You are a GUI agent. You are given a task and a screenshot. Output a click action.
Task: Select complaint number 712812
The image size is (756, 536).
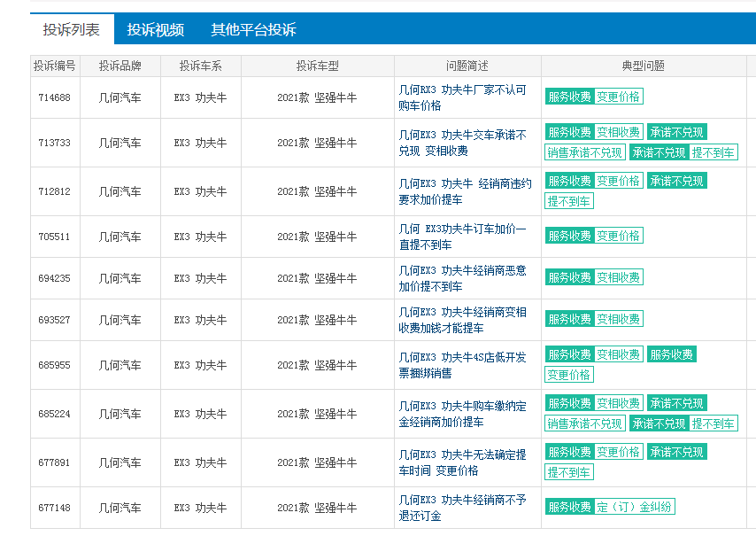[x=55, y=191]
